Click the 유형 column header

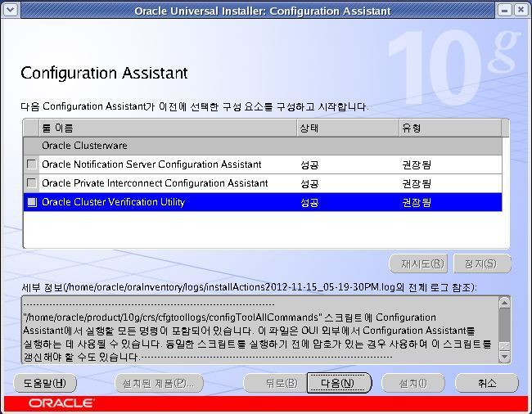pyautogui.click(x=451, y=128)
